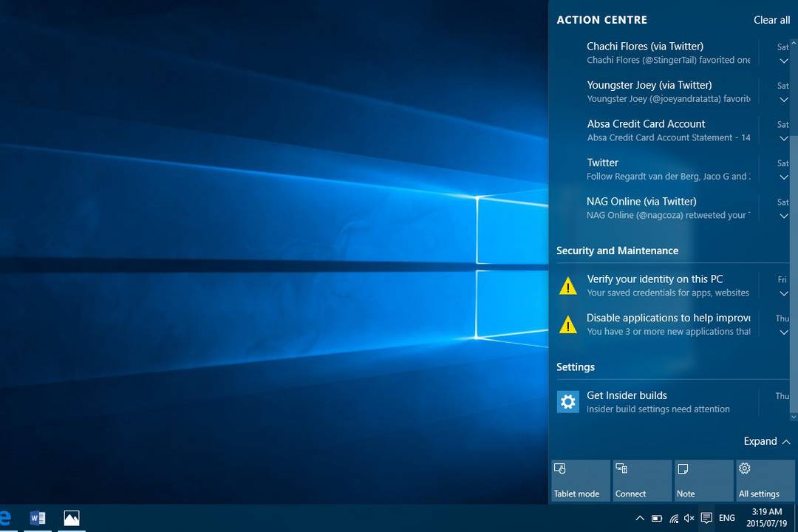Click the Action Centre notification scrollbar
798x532 pixels.
pyautogui.click(x=794, y=222)
